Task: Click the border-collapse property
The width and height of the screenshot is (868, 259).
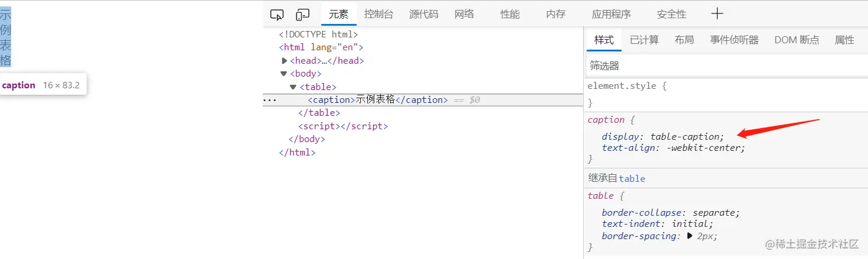Action: (642, 212)
